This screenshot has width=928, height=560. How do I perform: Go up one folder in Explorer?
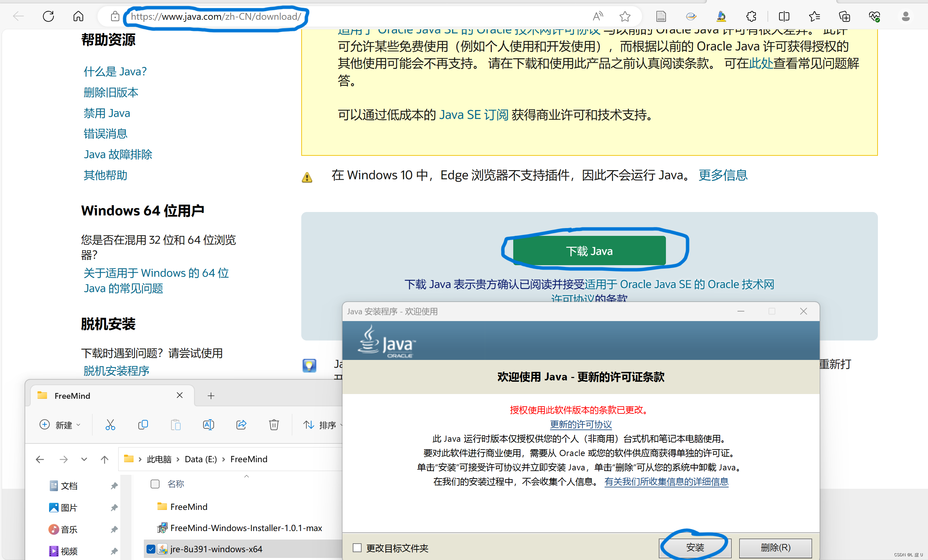pos(105,459)
